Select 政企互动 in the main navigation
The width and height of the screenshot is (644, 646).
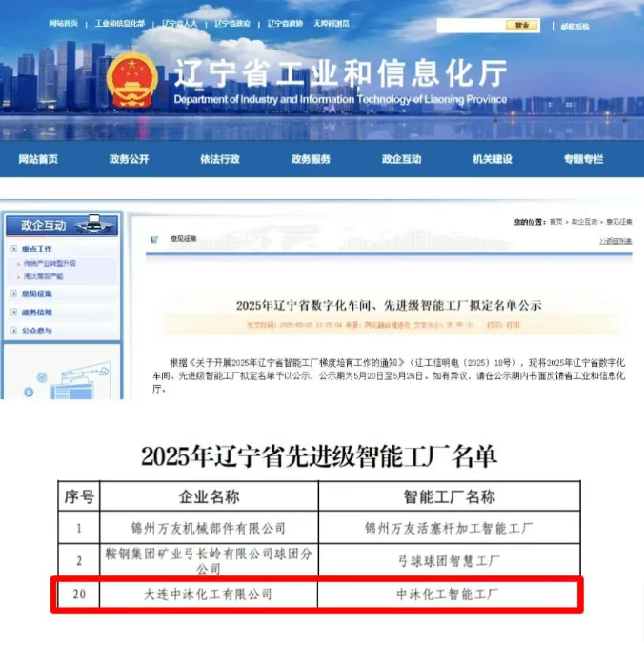point(402,159)
